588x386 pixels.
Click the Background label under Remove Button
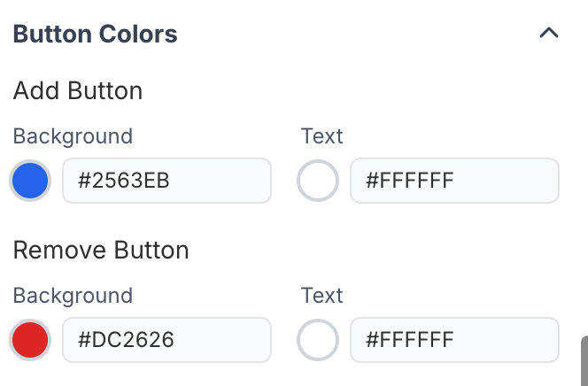pos(73,295)
